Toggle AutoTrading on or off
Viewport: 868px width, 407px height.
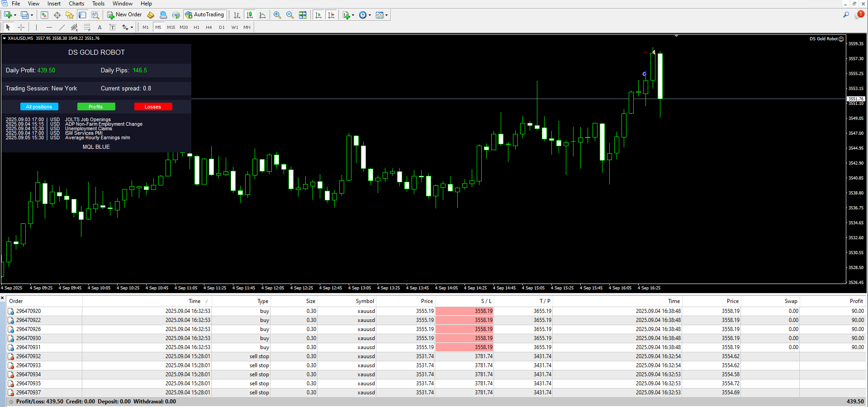click(x=204, y=14)
